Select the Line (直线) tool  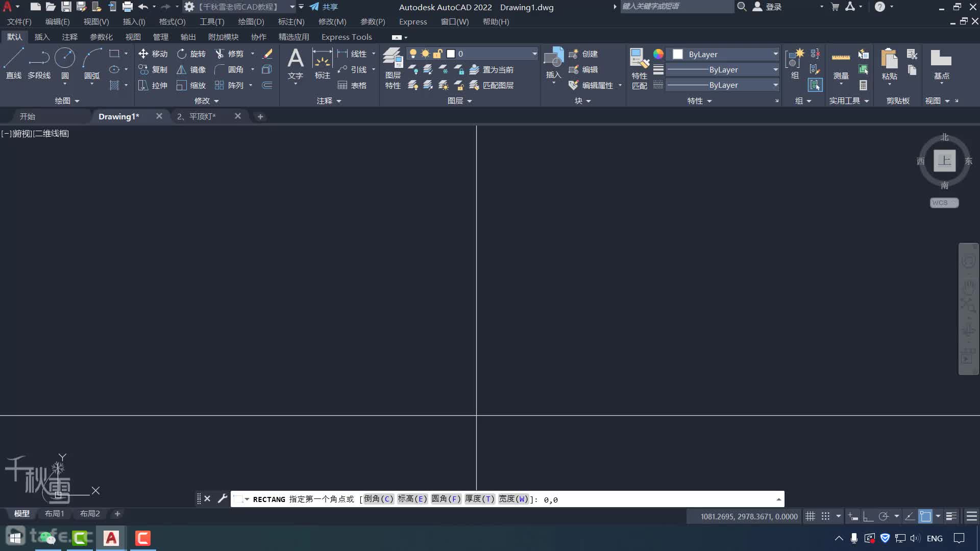pyautogui.click(x=14, y=64)
